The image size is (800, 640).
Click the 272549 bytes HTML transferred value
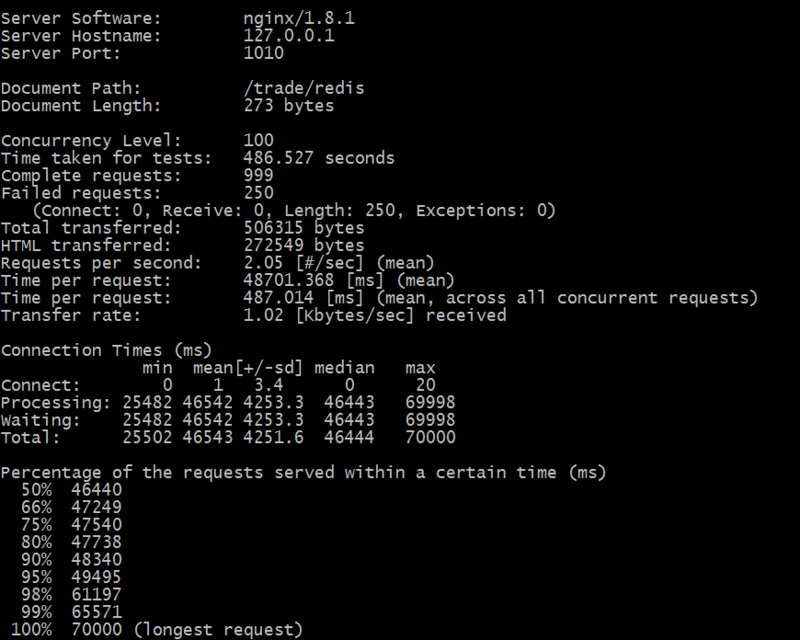pyautogui.click(x=304, y=245)
